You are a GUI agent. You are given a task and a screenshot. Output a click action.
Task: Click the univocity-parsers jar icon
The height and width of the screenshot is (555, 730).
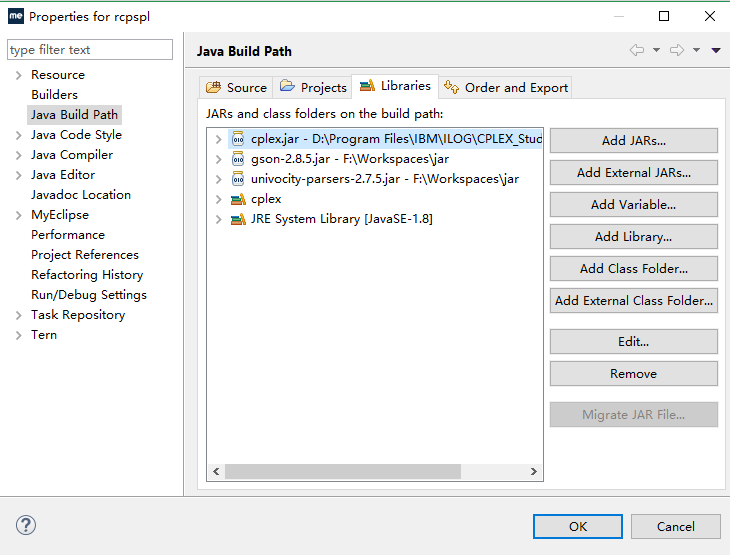(x=238, y=179)
